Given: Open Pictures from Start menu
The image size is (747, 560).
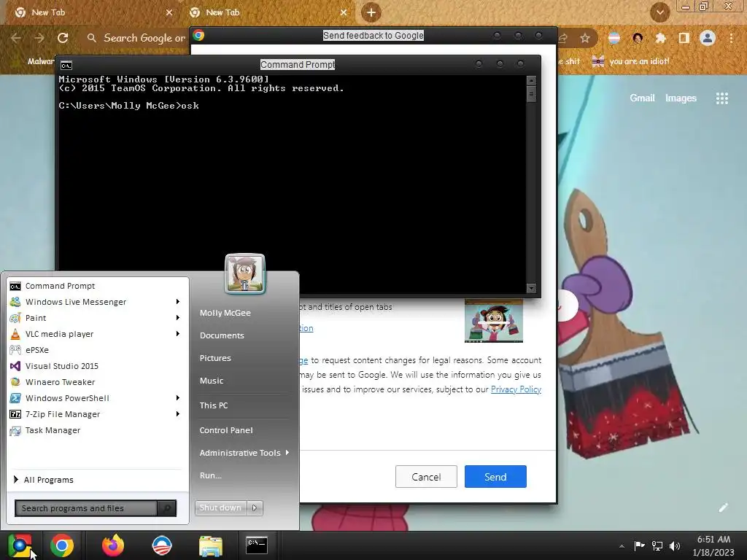Looking at the screenshot, I should pyautogui.click(x=215, y=358).
